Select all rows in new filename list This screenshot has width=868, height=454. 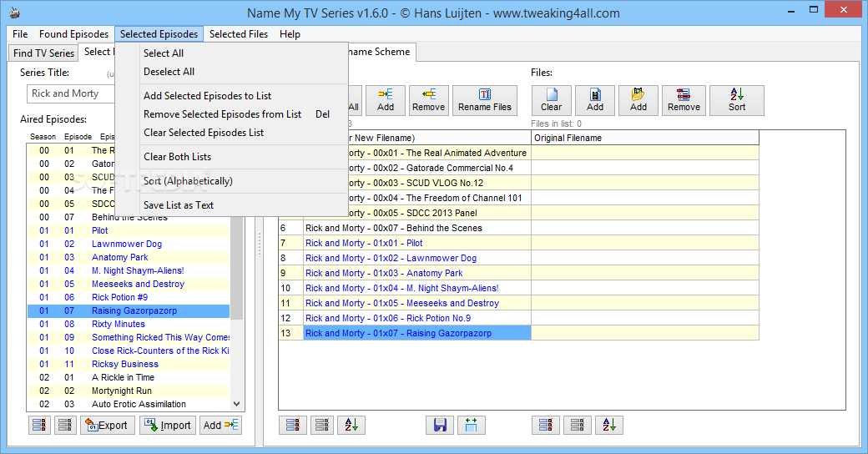293,426
